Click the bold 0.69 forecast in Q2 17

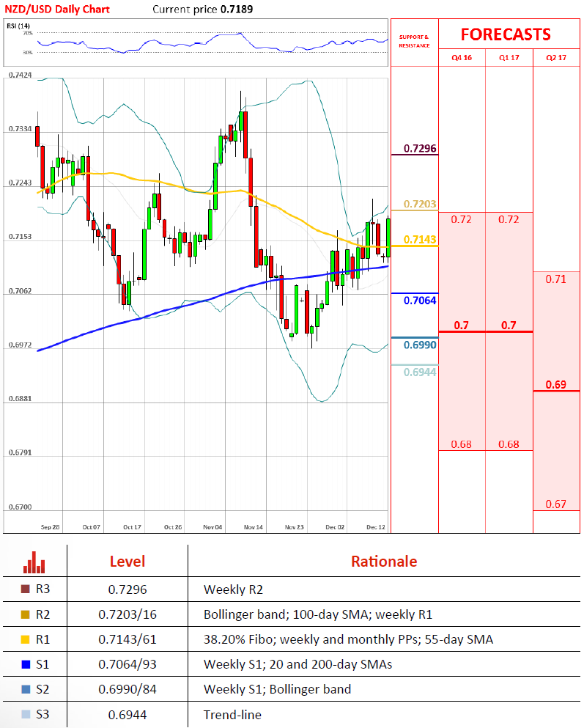point(555,384)
